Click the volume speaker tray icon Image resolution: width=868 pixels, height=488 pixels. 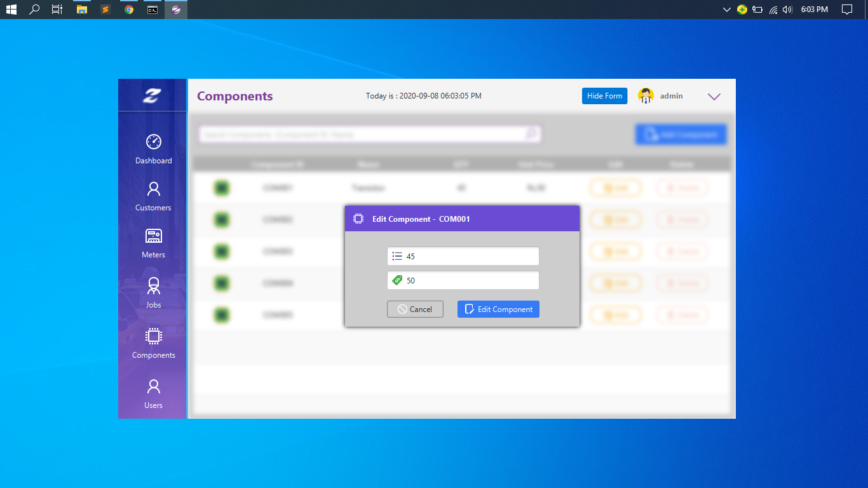click(788, 10)
